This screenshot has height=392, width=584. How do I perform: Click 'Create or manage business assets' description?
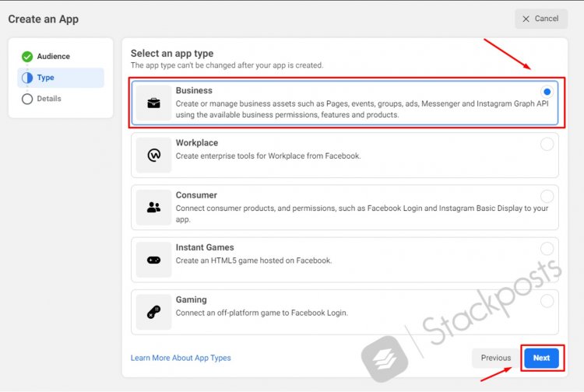[362, 109]
